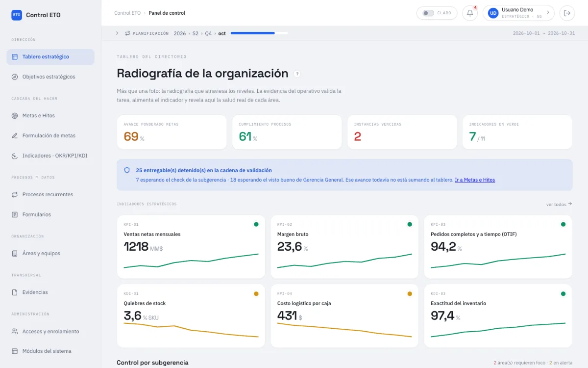588x368 pixels.
Task: Click the Procesos recurrentes loop icon
Action: click(15, 195)
